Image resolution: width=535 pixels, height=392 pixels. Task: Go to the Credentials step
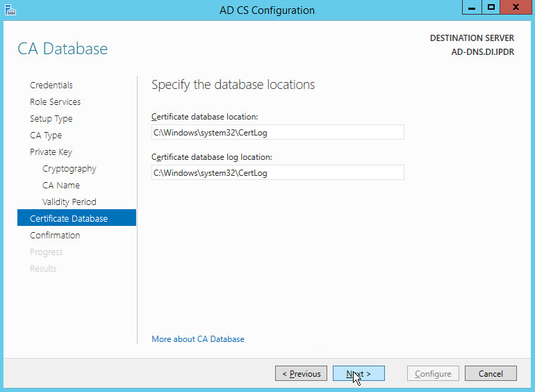point(51,85)
